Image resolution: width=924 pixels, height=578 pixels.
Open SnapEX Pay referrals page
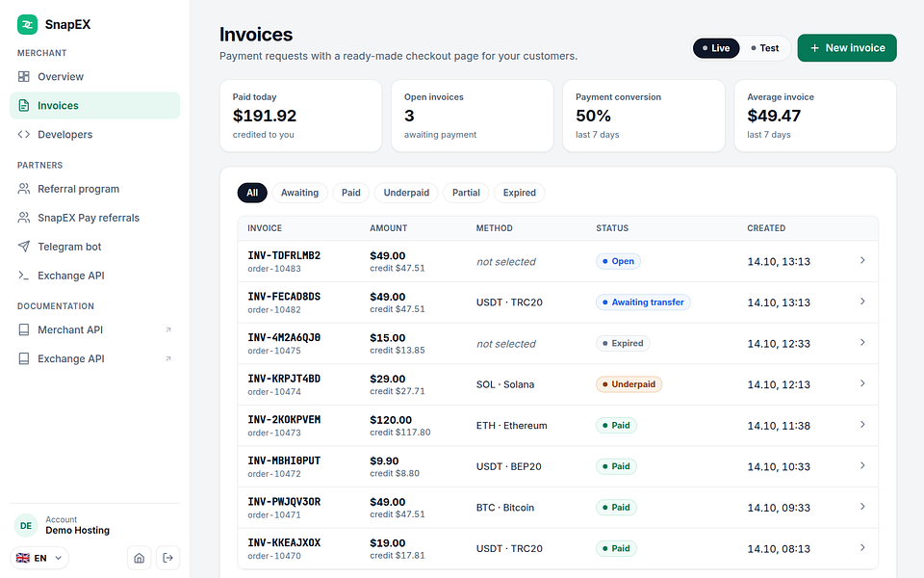(x=95, y=218)
